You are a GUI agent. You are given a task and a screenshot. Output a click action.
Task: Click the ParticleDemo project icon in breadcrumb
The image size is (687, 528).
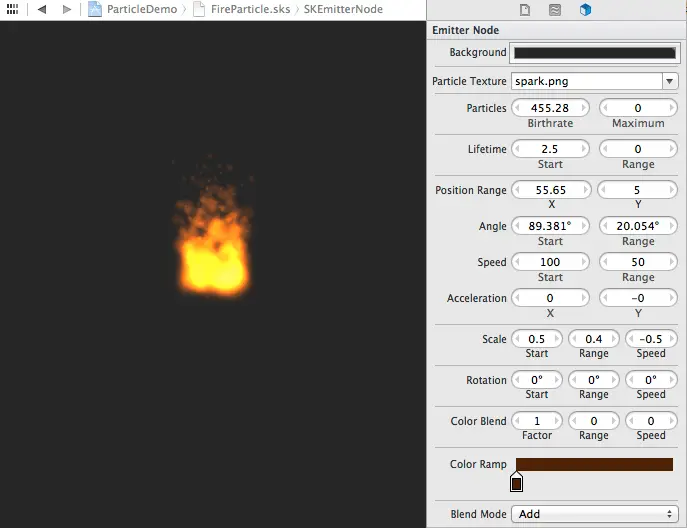coord(95,9)
